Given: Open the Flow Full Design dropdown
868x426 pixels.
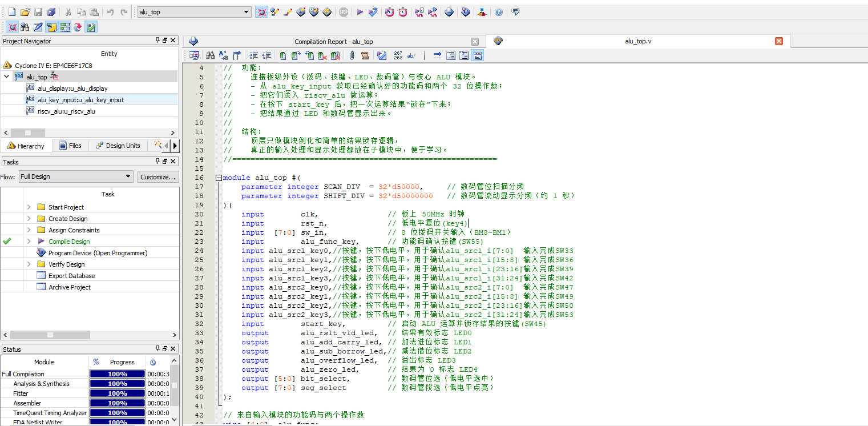Looking at the screenshot, I should click(x=76, y=176).
